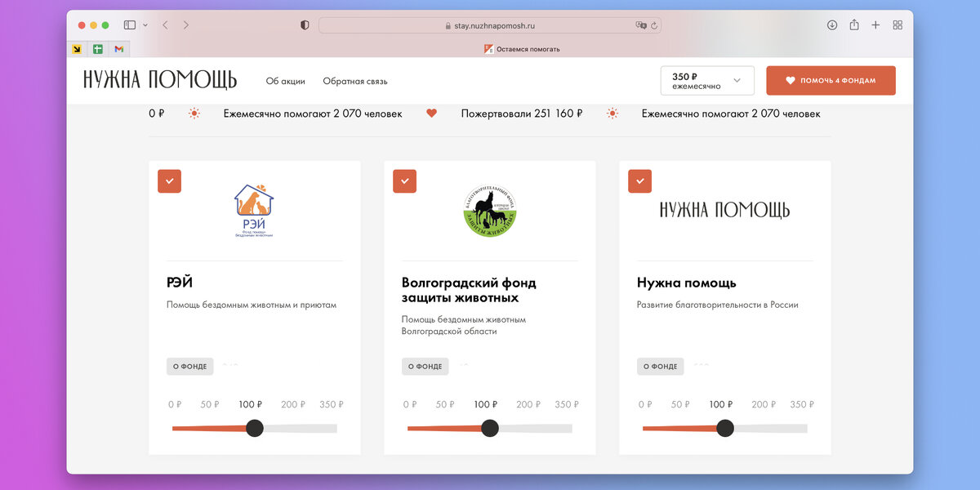Select 350 ₽ on the РЭЙ slider

click(x=332, y=404)
